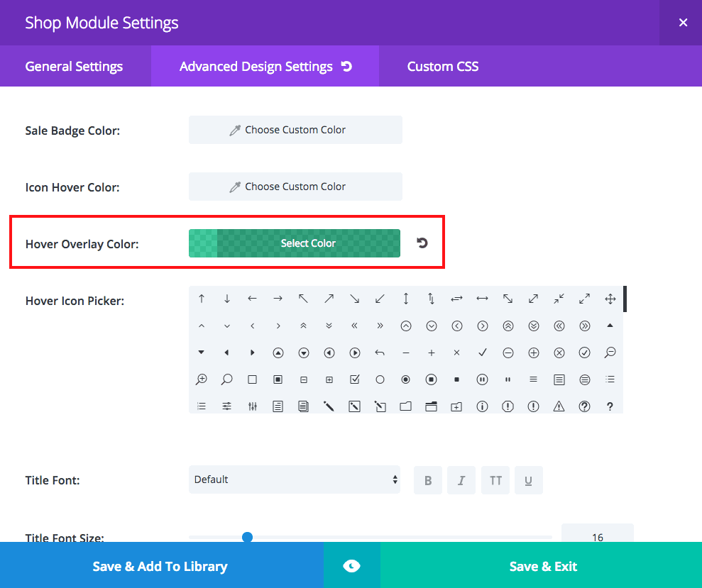The image size is (702, 588).
Task: Pick the four-way move arrows hover icon
Action: pos(610,299)
